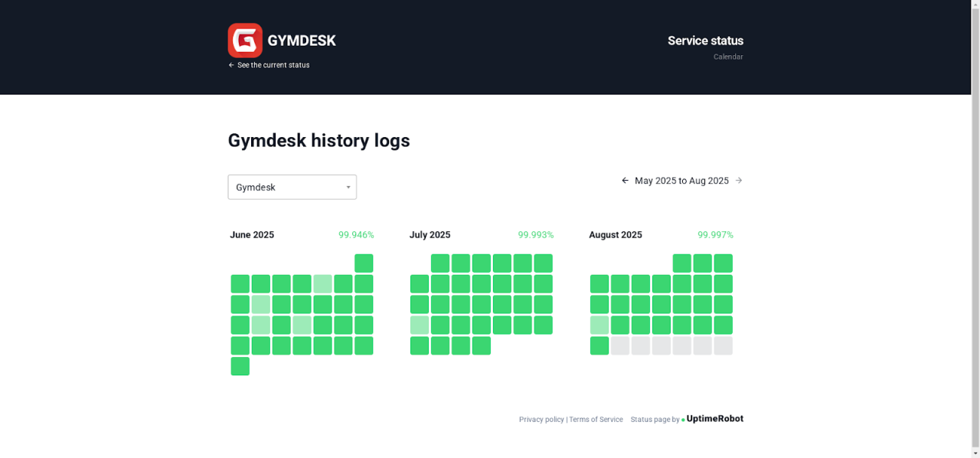Go to next date range arrow

coord(739,181)
